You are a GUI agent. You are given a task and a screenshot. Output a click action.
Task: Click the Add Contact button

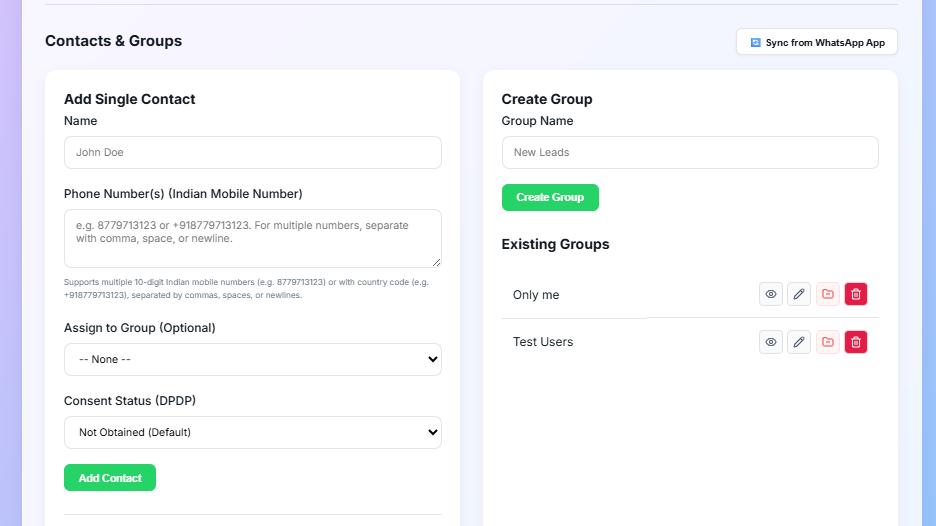[x=110, y=478]
